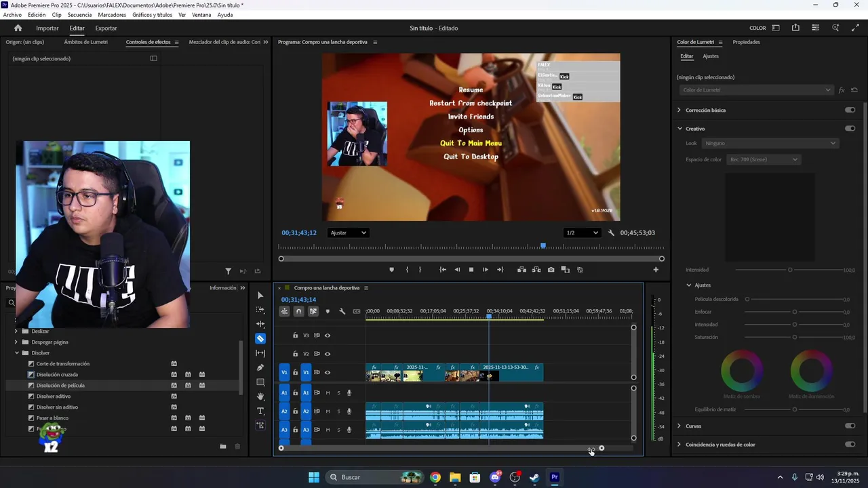Image resolution: width=868 pixels, height=488 pixels.
Task: Switch to the Ámbitos de Lumetri tab
Action: (85, 42)
